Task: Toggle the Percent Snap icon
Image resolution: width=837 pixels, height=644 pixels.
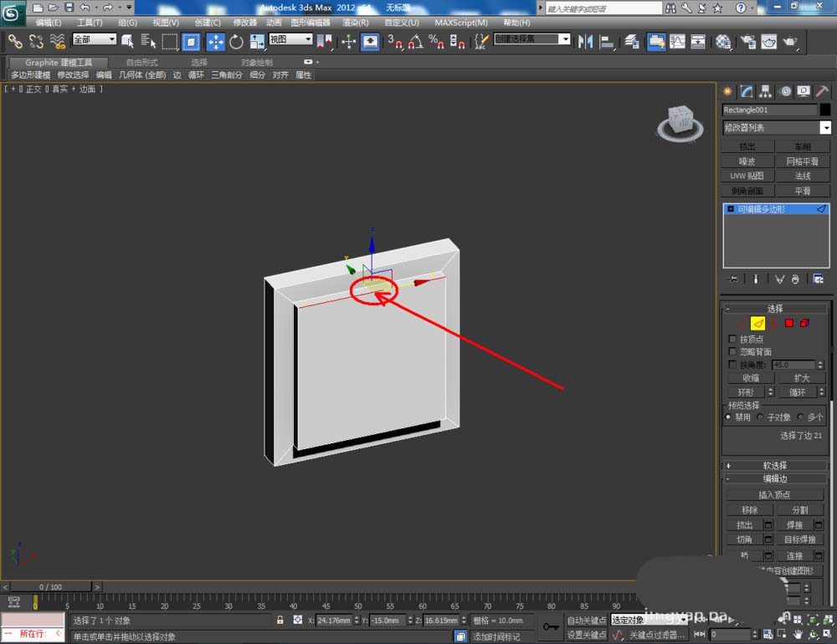Action: (436, 42)
